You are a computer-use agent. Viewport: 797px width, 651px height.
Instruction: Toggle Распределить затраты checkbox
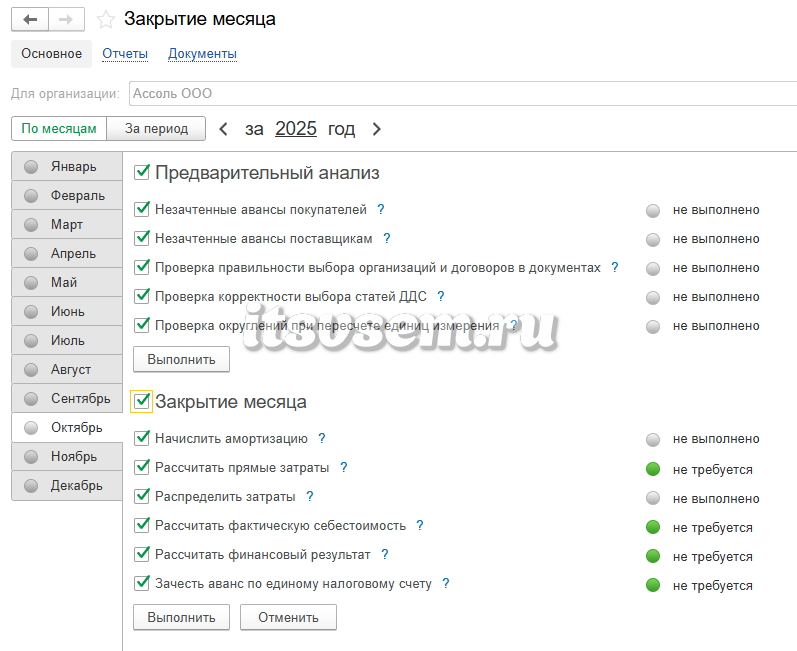[142, 495]
